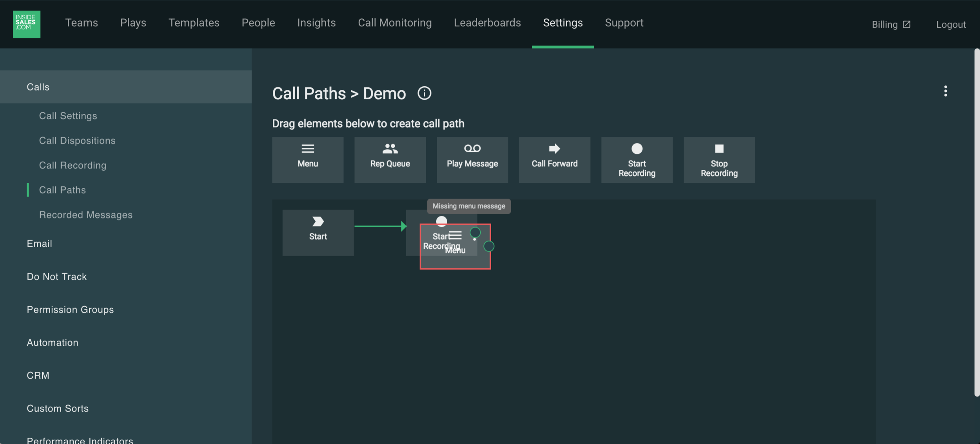Click the InsideSales.com logo

point(27,24)
